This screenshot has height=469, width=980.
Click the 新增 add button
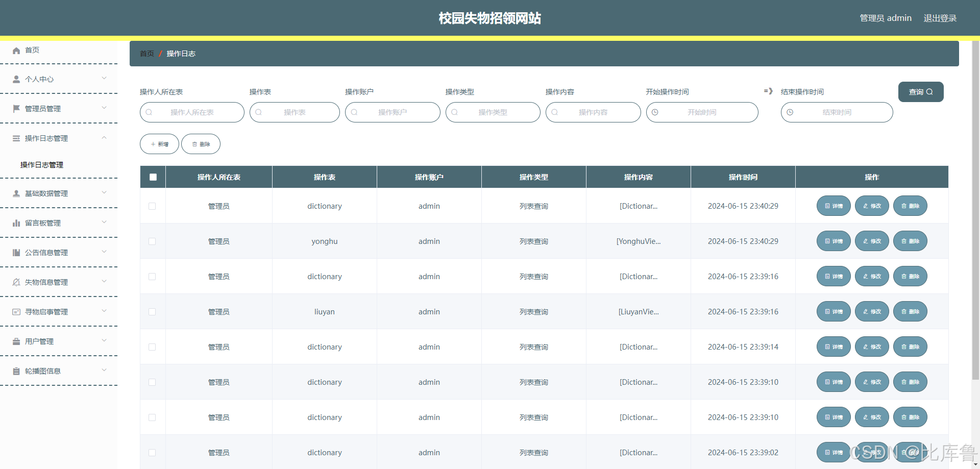[159, 144]
